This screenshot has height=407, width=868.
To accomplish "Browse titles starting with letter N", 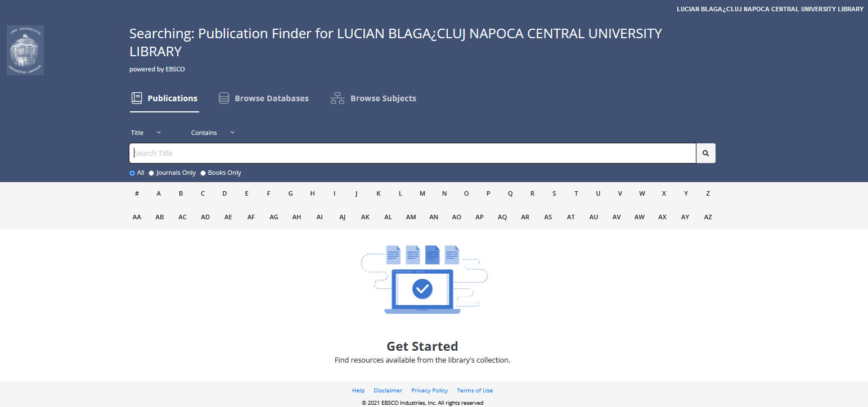I will pos(444,193).
